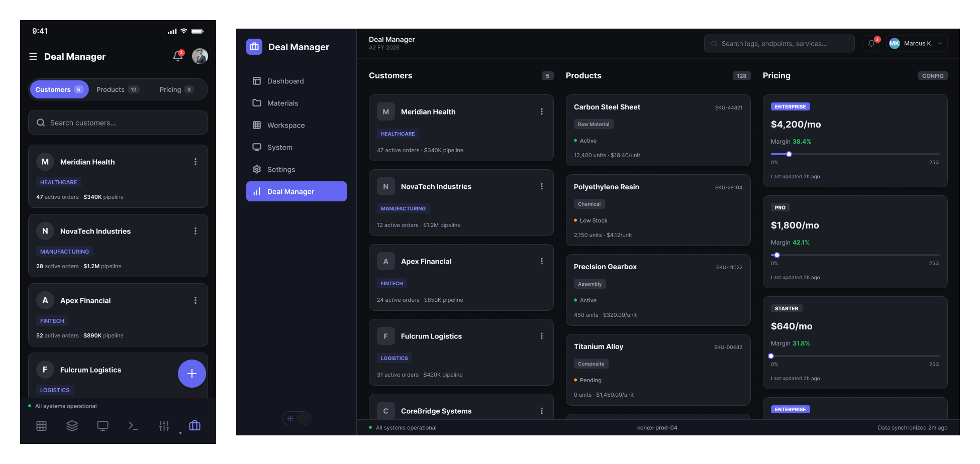Click the konex-prod-04 label in status bar
980x464 pixels.
pyautogui.click(x=657, y=428)
